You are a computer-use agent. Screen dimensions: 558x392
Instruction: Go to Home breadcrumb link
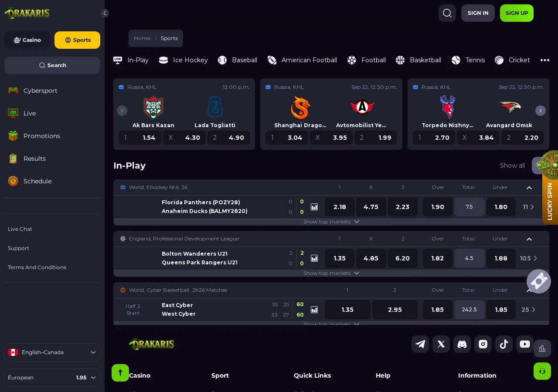142,38
